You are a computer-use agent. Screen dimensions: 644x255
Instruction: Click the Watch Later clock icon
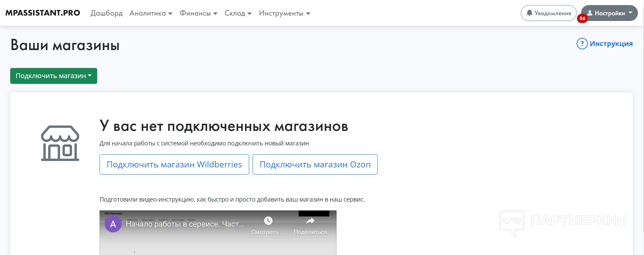(x=268, y=221)
